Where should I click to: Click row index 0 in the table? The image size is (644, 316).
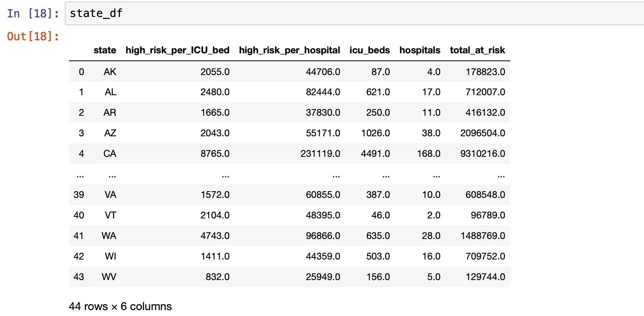tap(81, 72)
